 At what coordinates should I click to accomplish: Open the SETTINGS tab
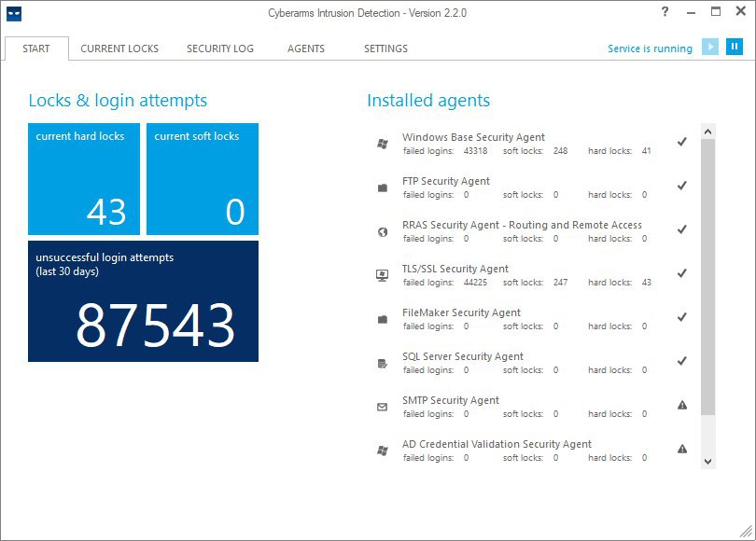(x=385, y=49)
